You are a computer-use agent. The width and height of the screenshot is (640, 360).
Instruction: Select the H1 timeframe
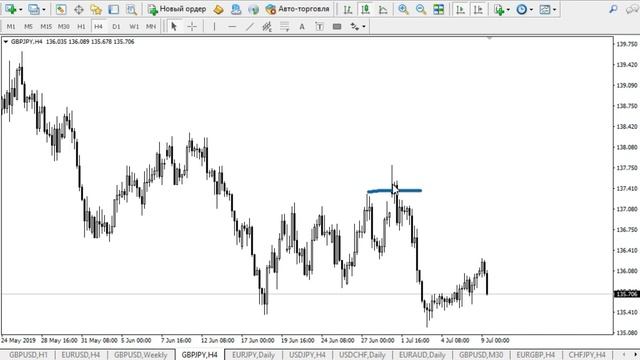click(81, 27)
